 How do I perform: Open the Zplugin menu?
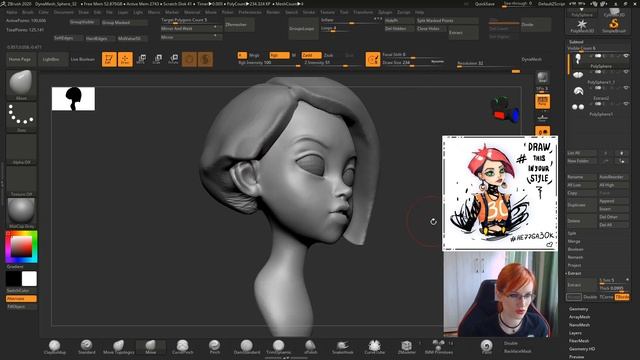[x=385, y=12]
